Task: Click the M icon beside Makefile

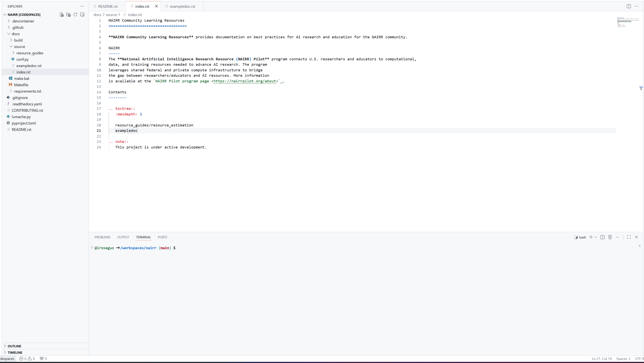Action: (x=10, y=85)
